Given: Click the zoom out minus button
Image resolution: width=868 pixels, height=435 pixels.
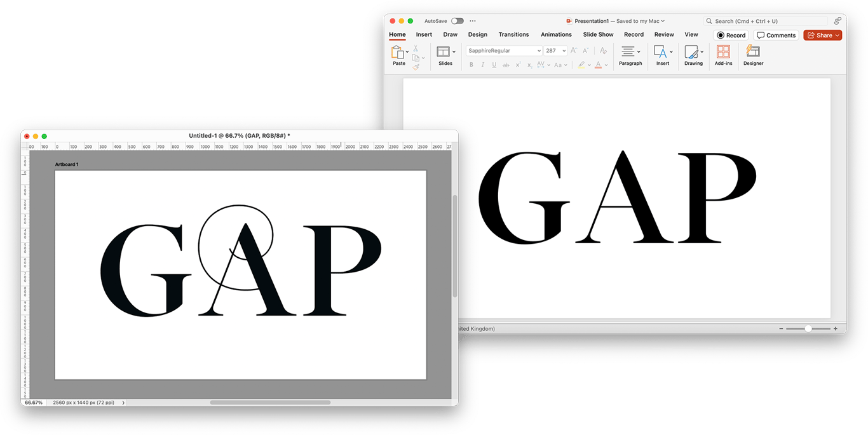Looking at the screenshot, I should pos(781,329).
